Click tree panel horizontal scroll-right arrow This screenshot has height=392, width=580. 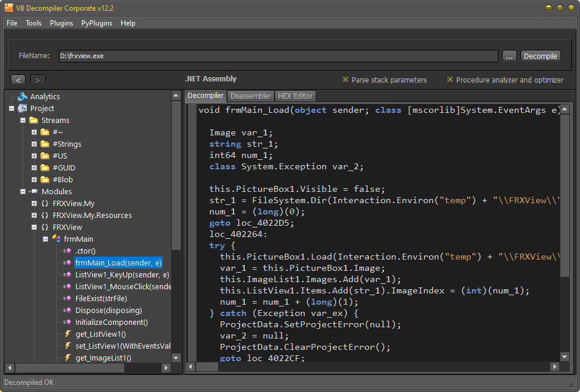166,368
